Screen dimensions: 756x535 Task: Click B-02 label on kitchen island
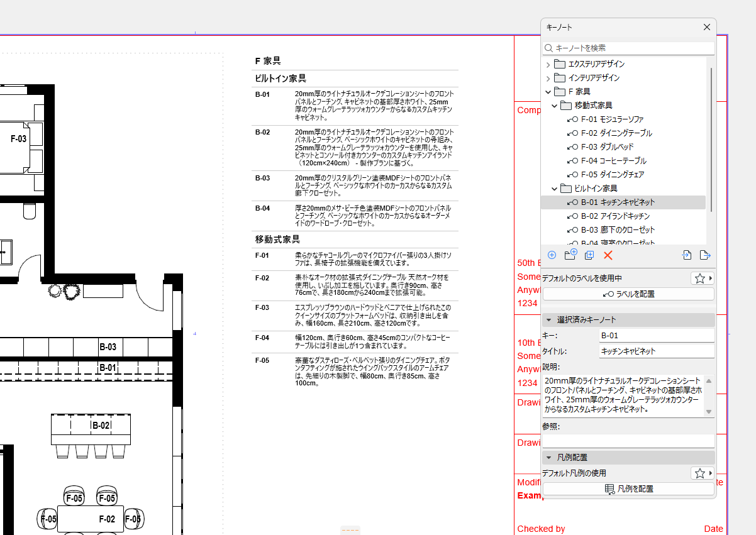(101, 426)
